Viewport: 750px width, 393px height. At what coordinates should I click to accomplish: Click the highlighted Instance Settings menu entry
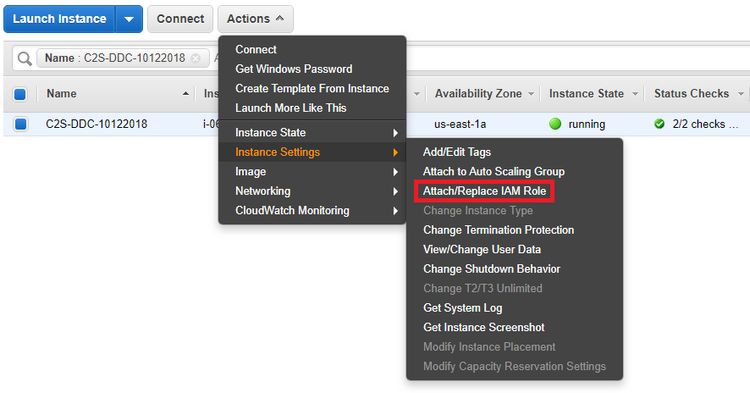click(x=312, y=153)
